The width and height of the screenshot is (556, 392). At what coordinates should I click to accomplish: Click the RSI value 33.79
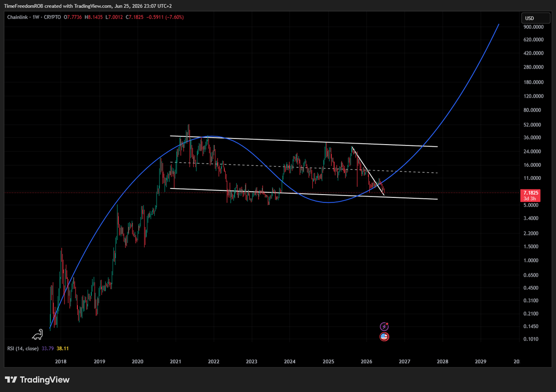pos(48,348)
